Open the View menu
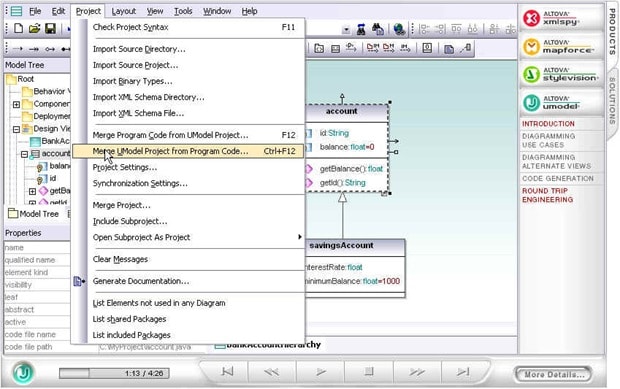Screen dimensions: 620x389 (x=155, y=11)
